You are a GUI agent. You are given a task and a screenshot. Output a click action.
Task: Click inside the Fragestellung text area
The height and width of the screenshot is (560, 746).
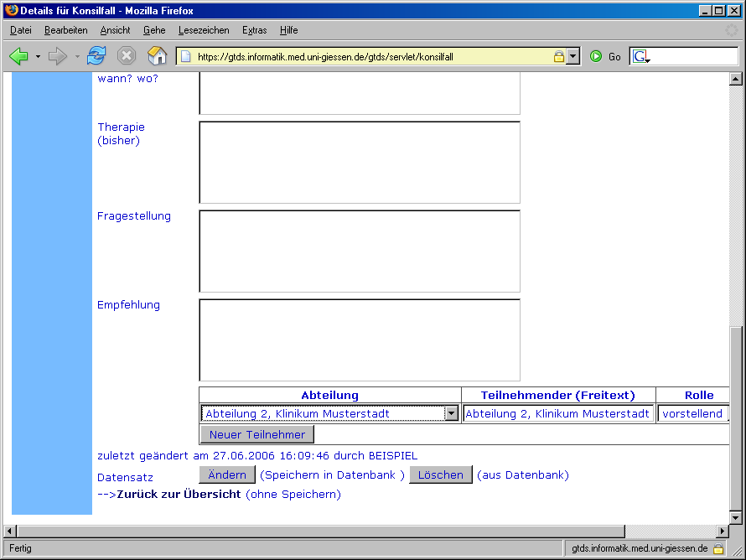click(359, 251)
